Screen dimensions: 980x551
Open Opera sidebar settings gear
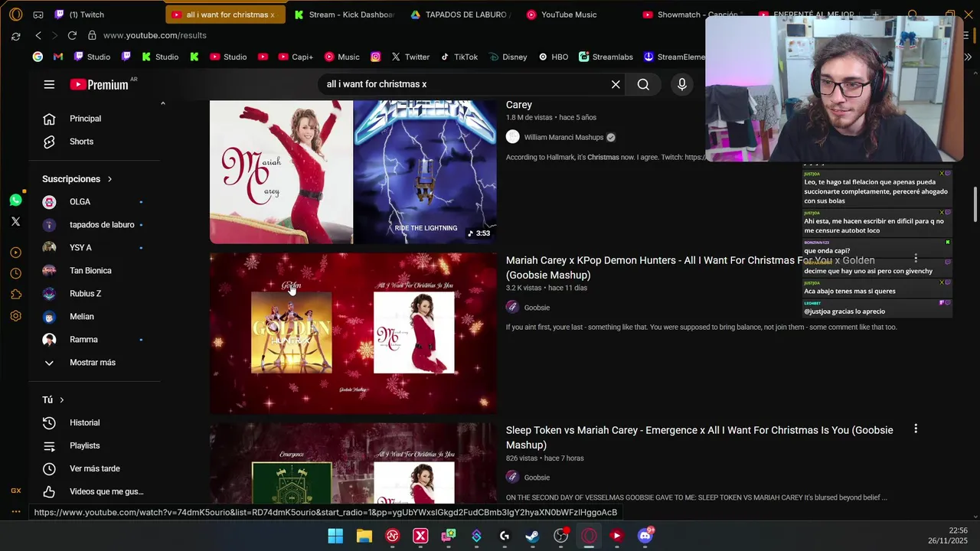[15, 315]
